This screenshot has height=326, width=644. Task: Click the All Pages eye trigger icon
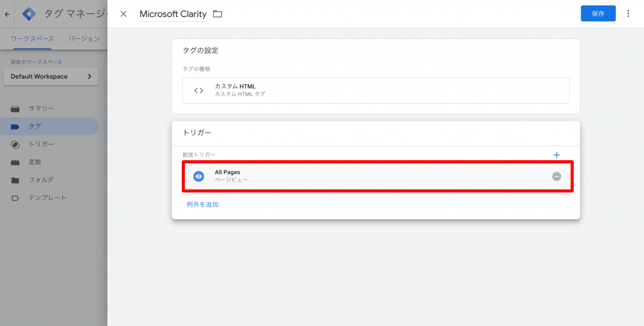click(x=199, y=177)
